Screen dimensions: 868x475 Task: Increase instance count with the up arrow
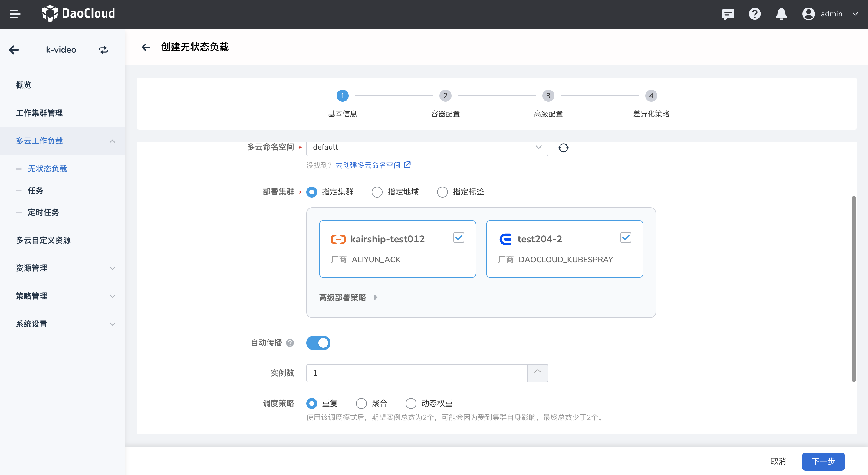[x=538, y=373]
